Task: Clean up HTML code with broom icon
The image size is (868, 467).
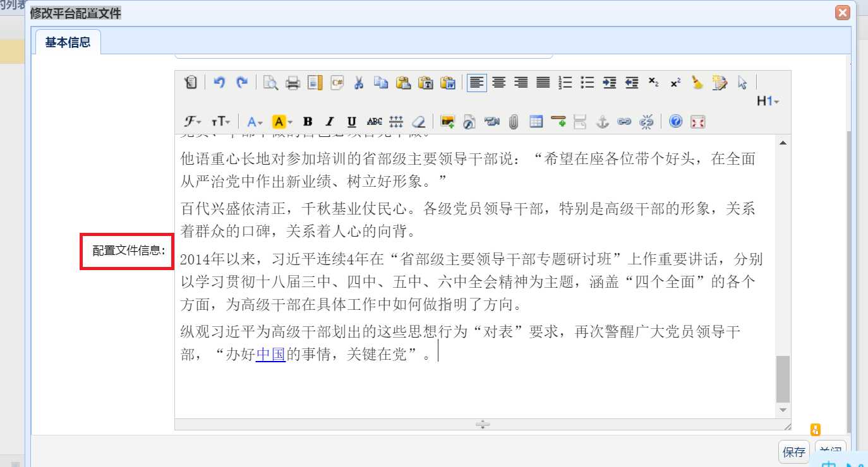Action: (x=697, y=83)
